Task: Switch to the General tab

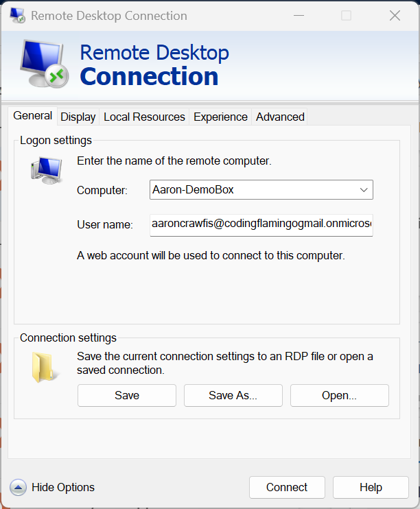Action: point(32,115)
